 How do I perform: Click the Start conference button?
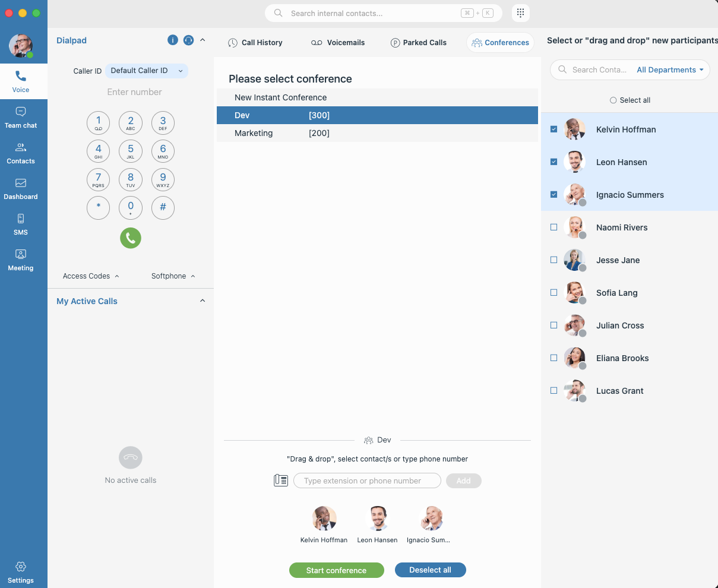[x=336, y=570]
